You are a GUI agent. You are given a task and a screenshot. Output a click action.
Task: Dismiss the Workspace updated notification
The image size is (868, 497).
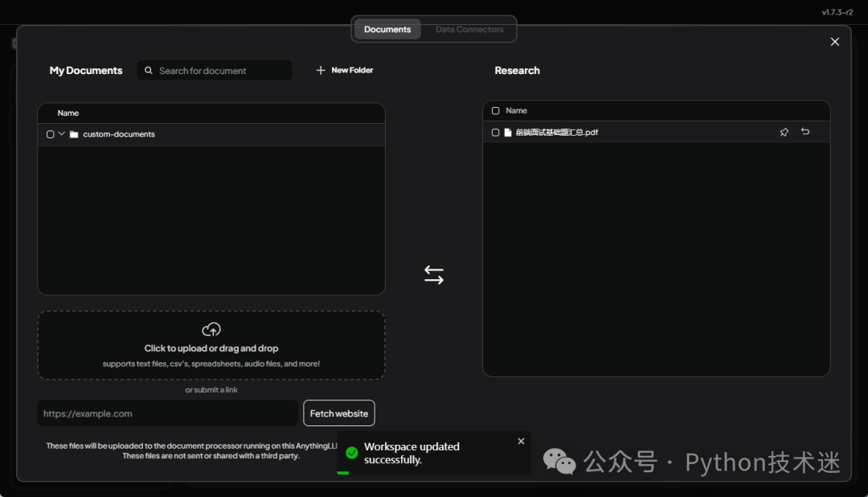pos(521,441)
